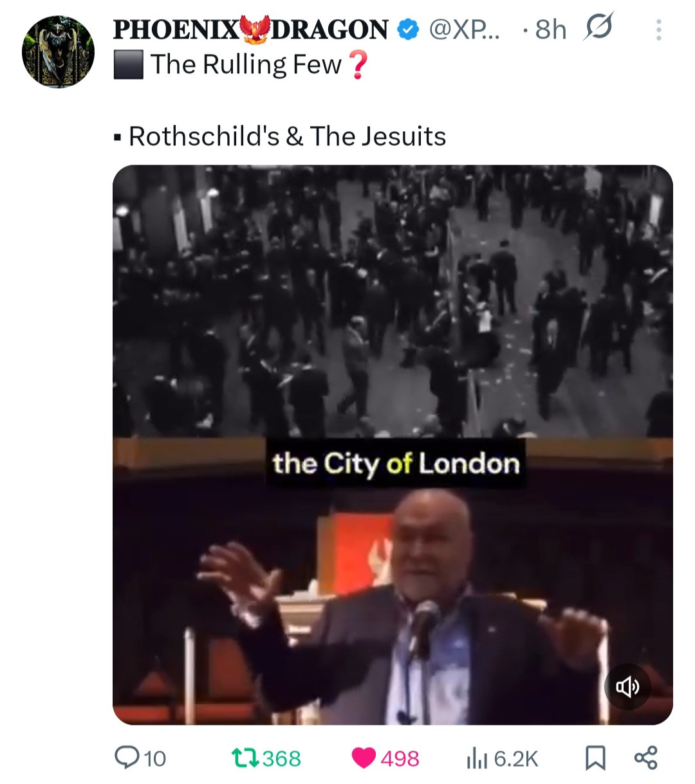
Task: Click the "The Rulling Few" post text
Action: point(246,65)
